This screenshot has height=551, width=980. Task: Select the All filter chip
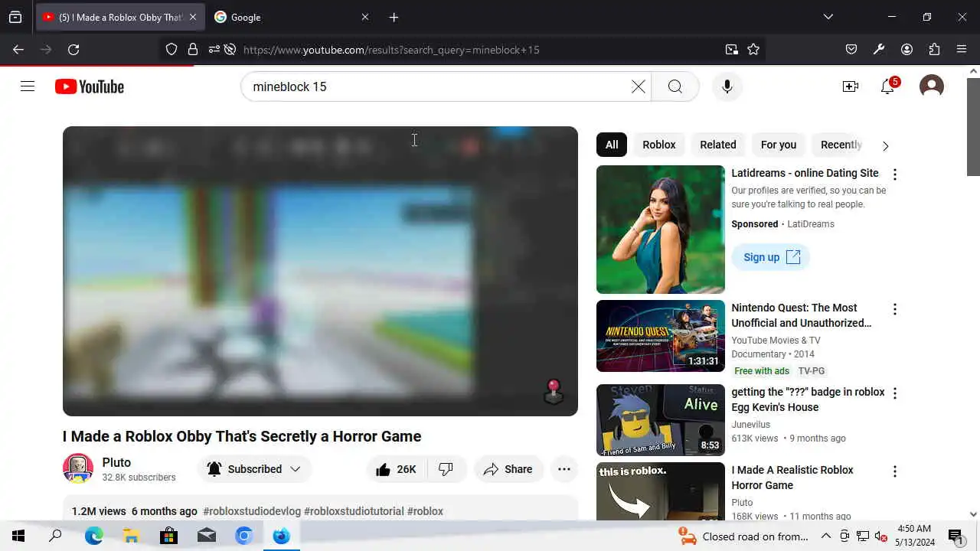(612, 145)
